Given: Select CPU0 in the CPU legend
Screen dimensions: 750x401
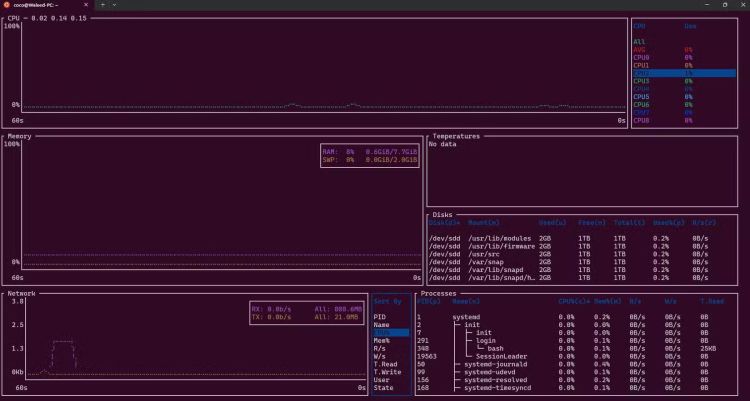Looking at the screenshot, I should [641, 57].
